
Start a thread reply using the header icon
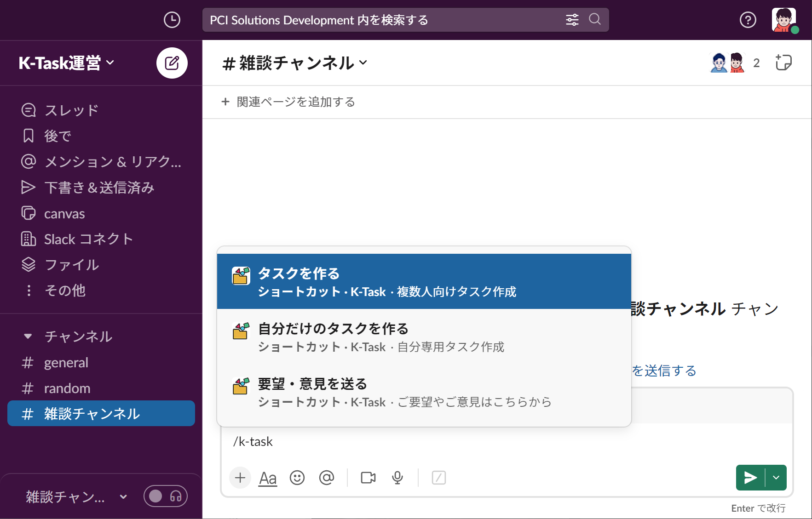point(783,63)
